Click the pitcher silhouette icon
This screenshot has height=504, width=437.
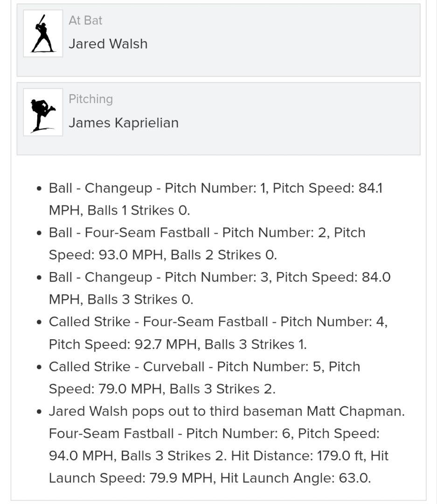pyautogui.click(x=43, y=112)
